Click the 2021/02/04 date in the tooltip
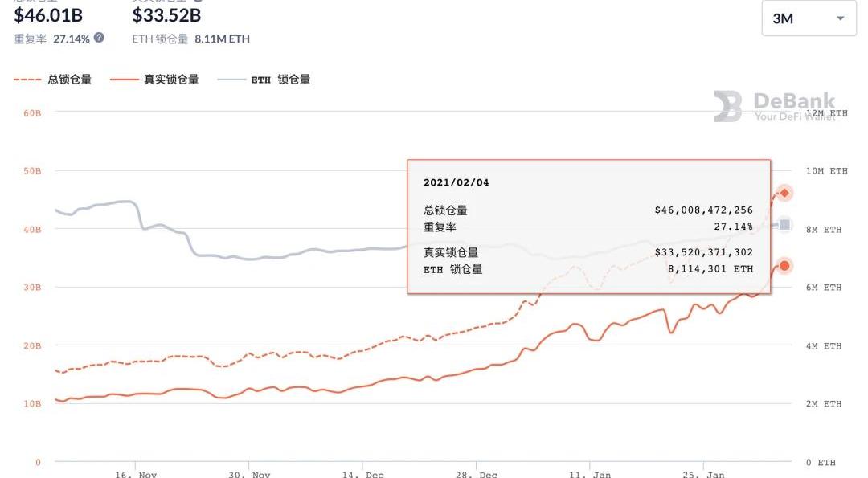This screenshot has height=478, width=868. (x=457, y=182)
